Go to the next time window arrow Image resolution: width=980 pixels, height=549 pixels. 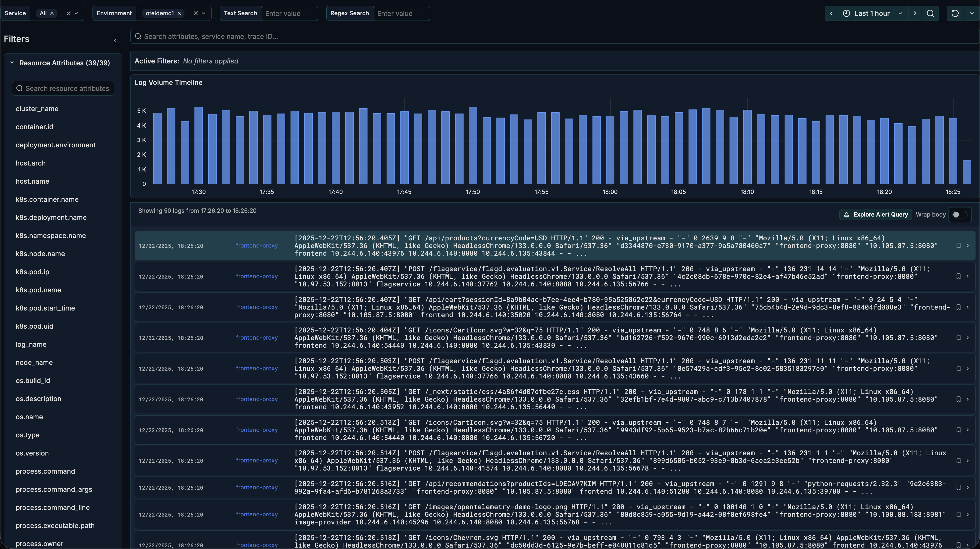tap(915, 13)
